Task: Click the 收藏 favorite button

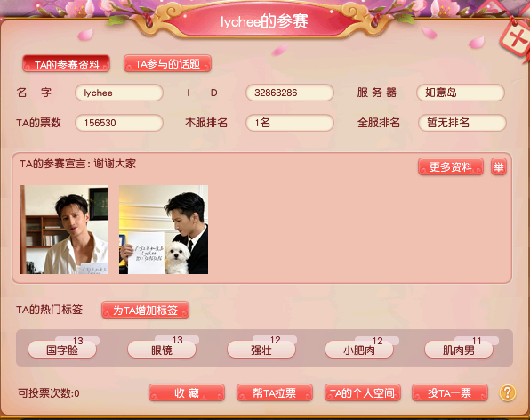Action: [187, 393]
